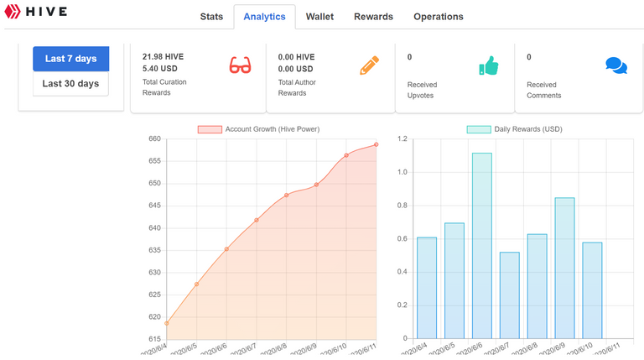Click the 0.00 HIVE author value
The width and height of the screenshot is (644, 360).
[296, 57]
